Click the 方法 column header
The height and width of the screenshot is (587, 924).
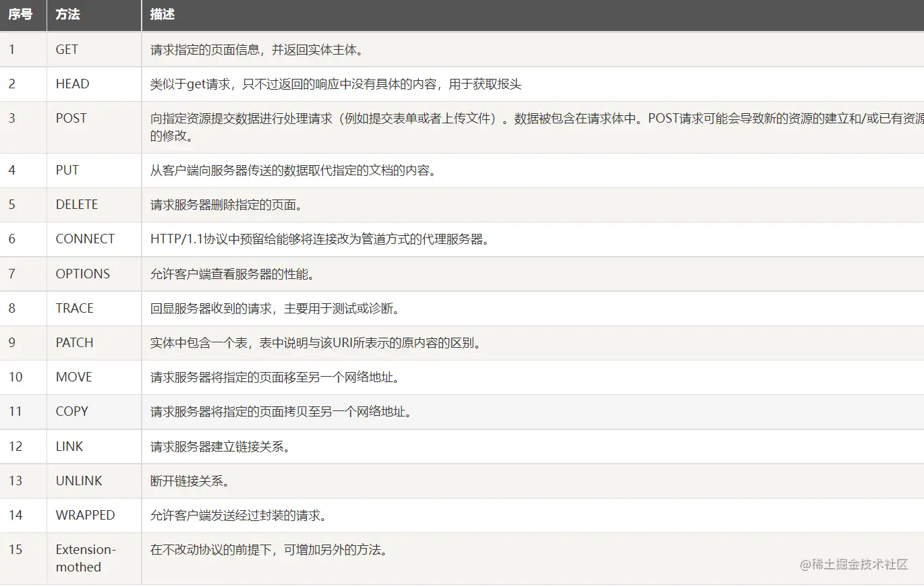(94, 15)
